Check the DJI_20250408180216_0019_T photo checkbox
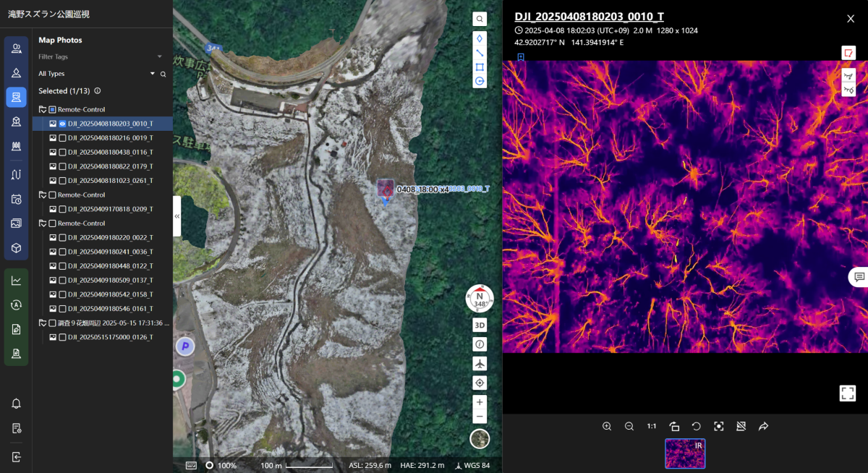Image resolution: width=868 pixels, height=473 pixels. click(62, 138)
